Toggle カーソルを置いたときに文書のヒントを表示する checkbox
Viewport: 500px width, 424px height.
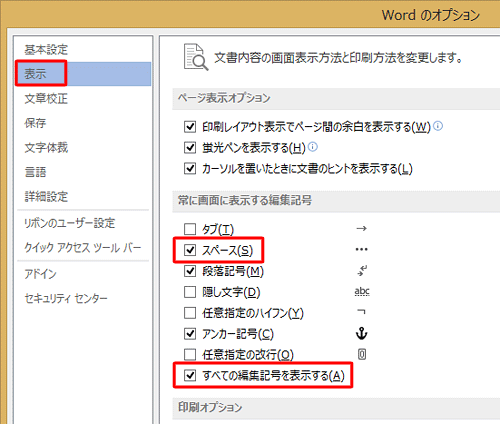tap(190, 168)
